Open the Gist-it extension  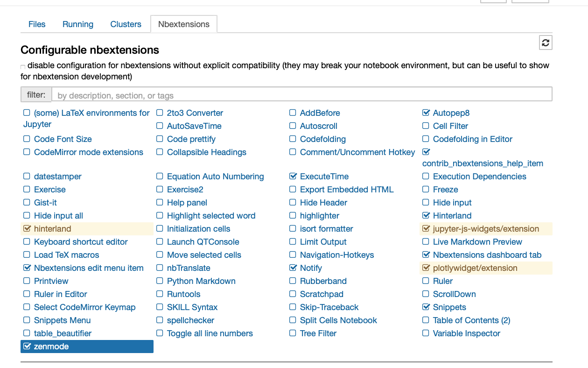click(45, 203)
